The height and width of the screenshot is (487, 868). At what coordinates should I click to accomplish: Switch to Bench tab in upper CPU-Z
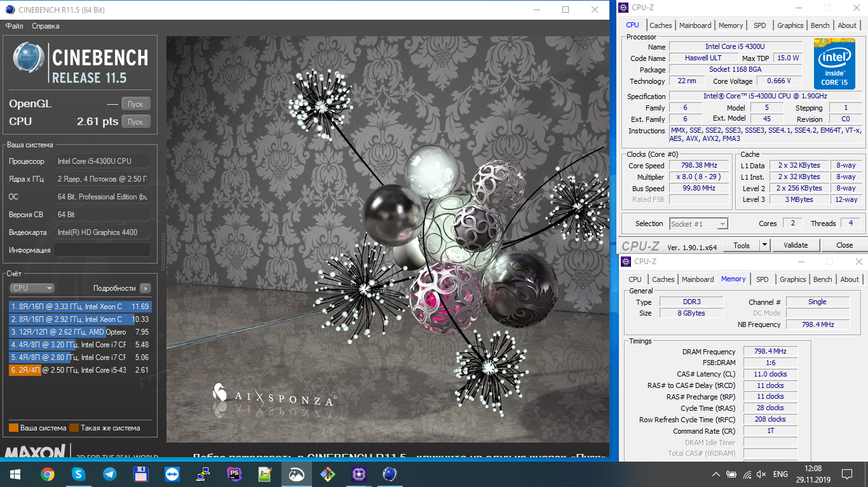pos(820,25)
